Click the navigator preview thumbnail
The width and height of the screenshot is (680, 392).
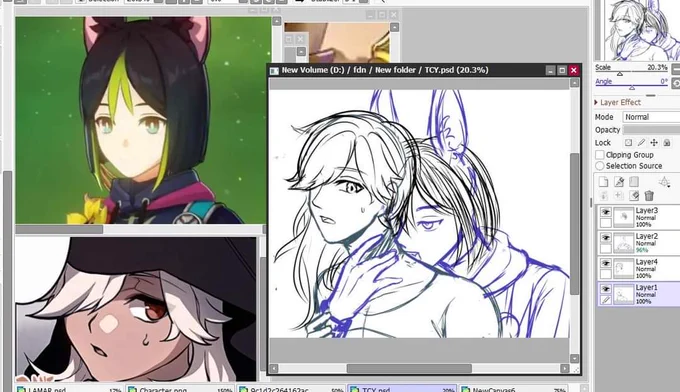pyautogui.click(x=641, y=30)
